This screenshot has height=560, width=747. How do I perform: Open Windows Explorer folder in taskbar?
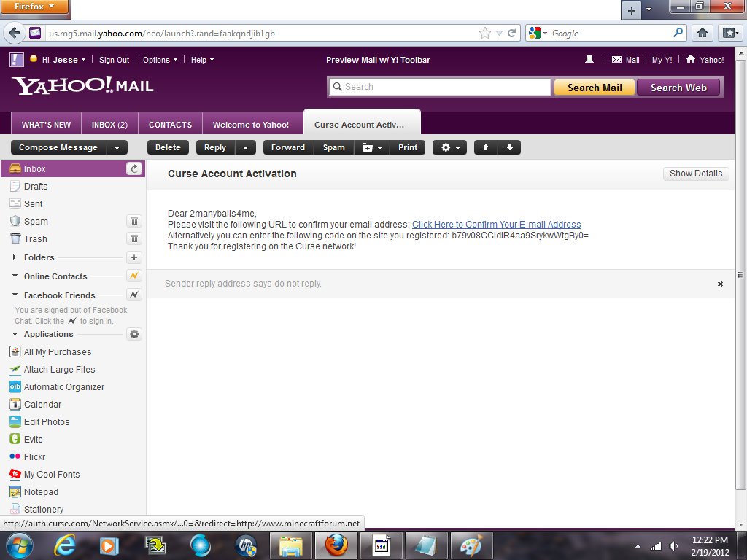point(290,545)
